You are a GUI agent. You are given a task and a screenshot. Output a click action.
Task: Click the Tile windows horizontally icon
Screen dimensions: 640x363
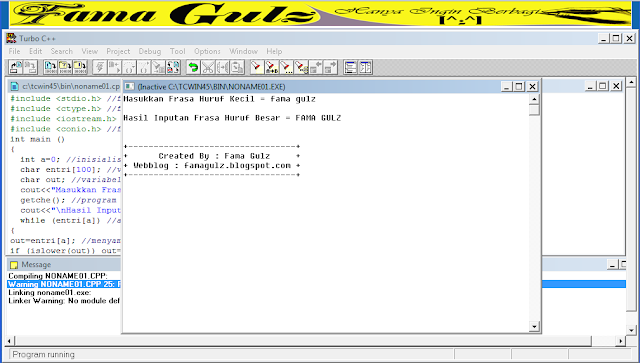350,67
